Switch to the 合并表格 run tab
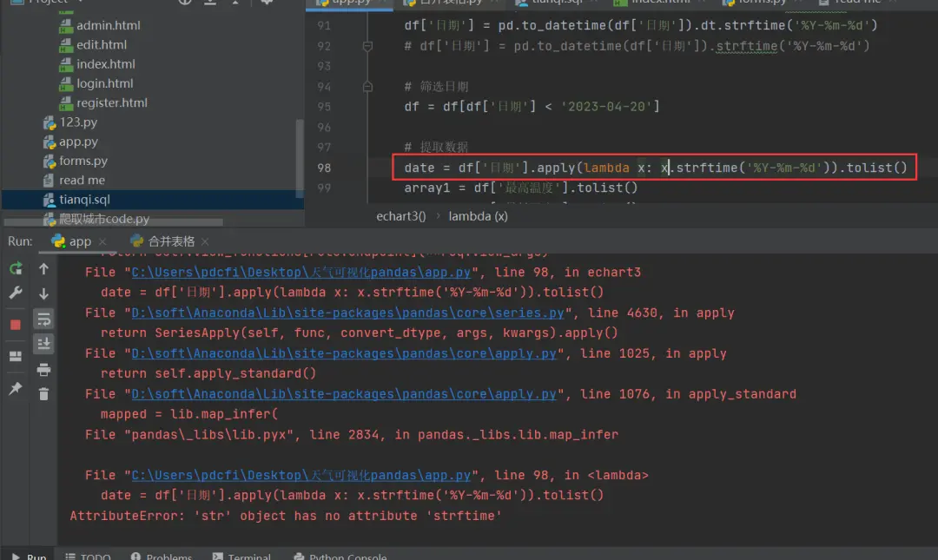The width and height of the screenshot is (938, 560). [171, 241]
